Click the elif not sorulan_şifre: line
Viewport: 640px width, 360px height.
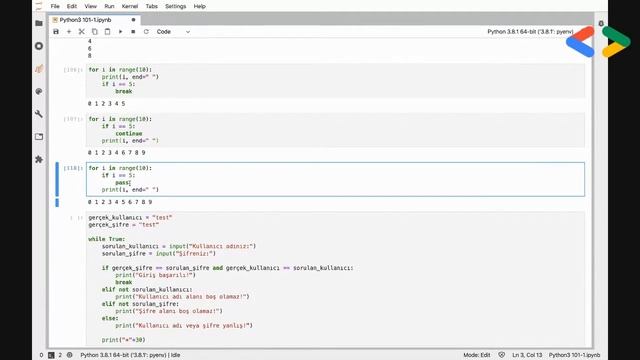pos(140,304)
